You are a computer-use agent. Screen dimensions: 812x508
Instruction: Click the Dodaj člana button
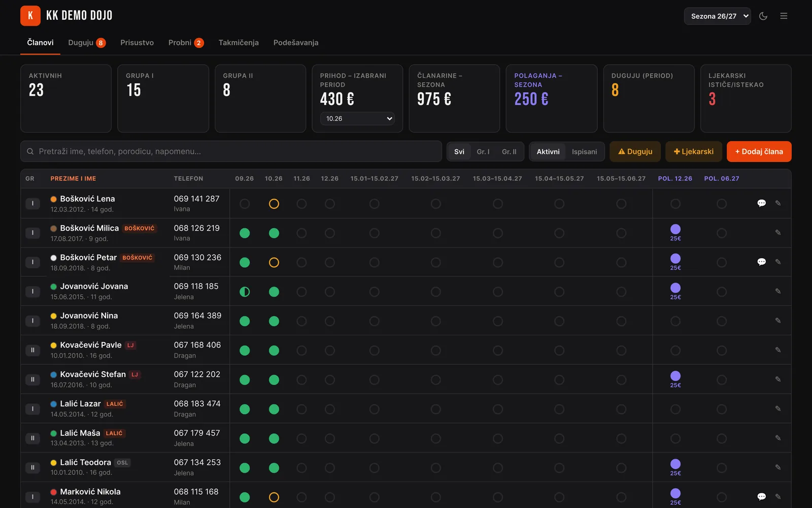pos(759,151)
